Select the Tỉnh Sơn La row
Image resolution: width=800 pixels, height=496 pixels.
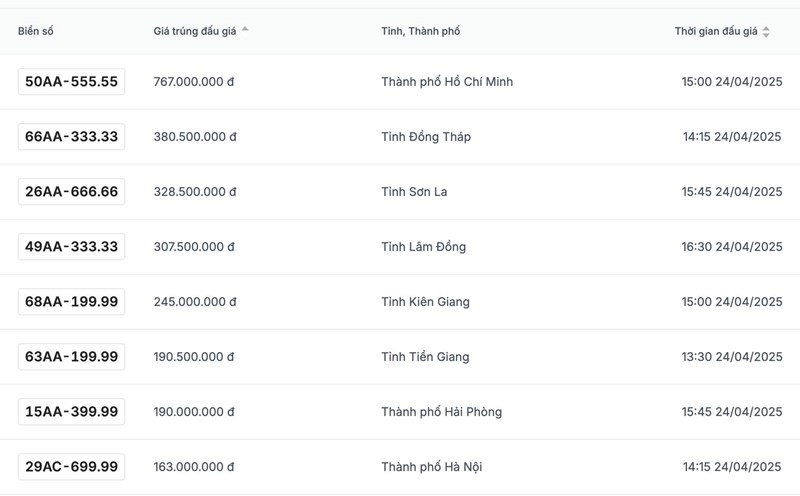tap(414, 192)
